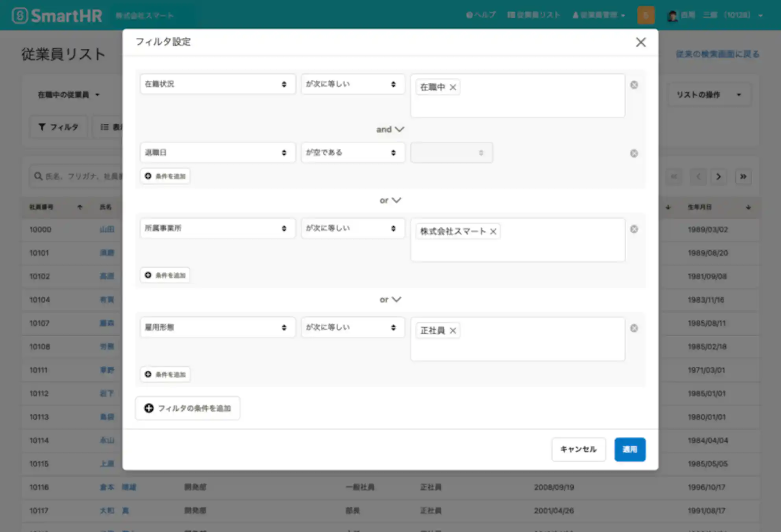Viewport: 781px width, 532px height.
Task: Expand the or operator above 所属事業所
Action: (x=390, y=200)
